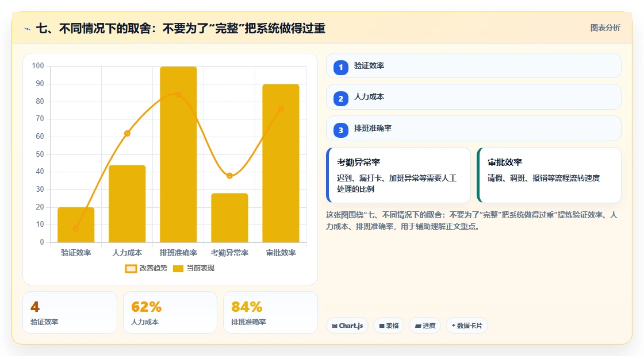
Task: Select the 进度 tag chip
Action: 425,326
